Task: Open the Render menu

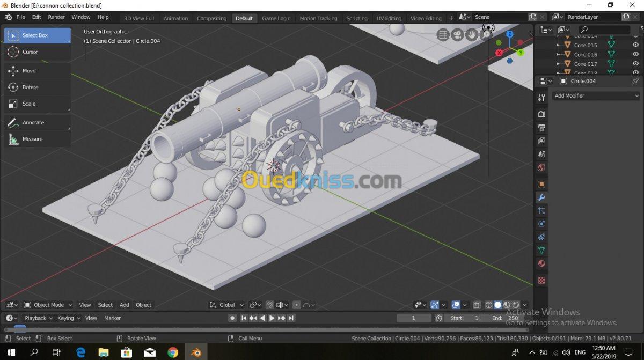Action: pyautogui.click(x=56, y=17)
